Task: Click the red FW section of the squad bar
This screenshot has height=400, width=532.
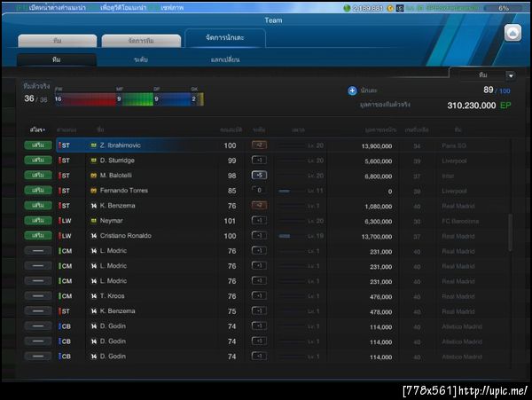Action: pyautogui.click(x=85, y=99)
